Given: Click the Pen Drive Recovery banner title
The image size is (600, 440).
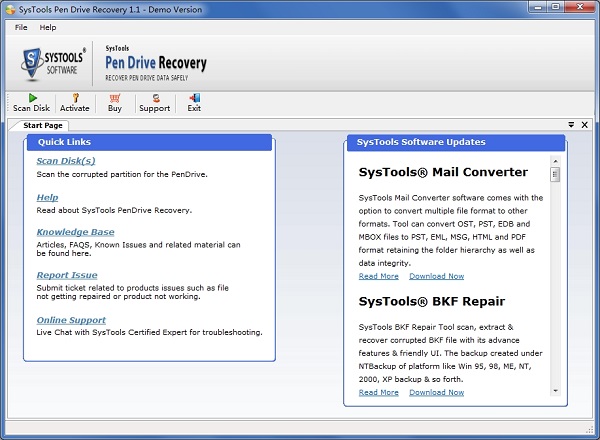Looking at the screenshot, I should click(x=156, y=63).
